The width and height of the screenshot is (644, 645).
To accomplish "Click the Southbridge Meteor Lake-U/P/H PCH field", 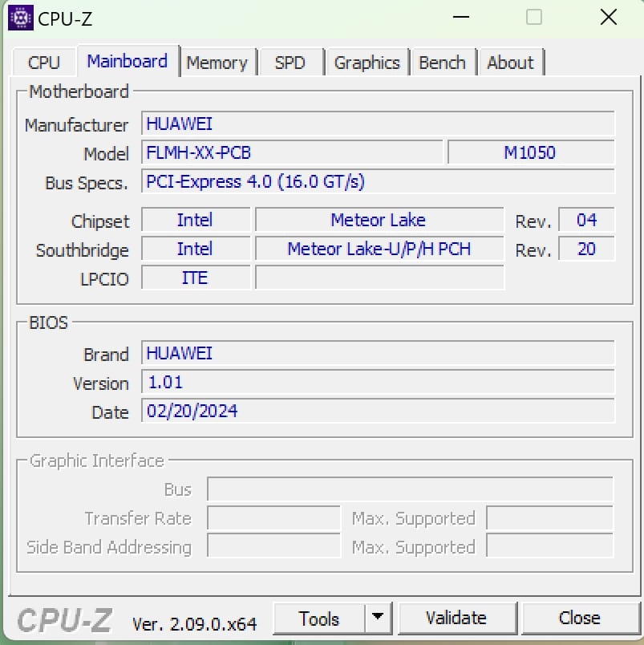I will [379, 249].
